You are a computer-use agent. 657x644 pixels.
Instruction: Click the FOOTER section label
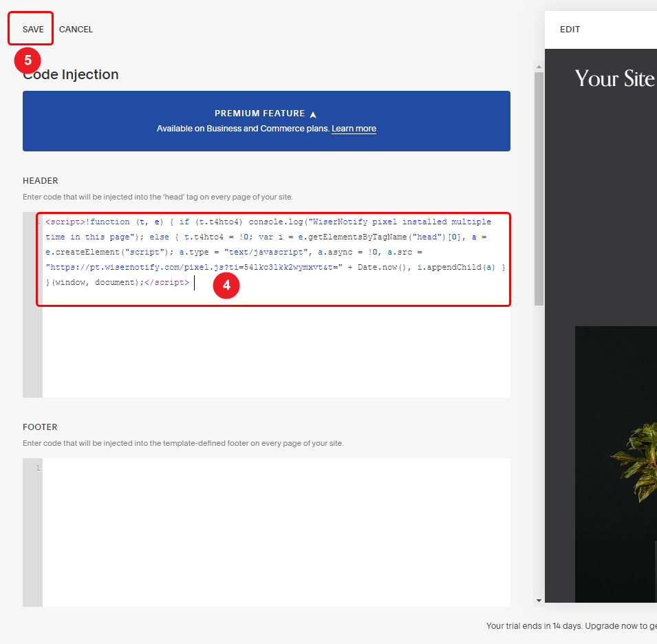pos(40,427)
